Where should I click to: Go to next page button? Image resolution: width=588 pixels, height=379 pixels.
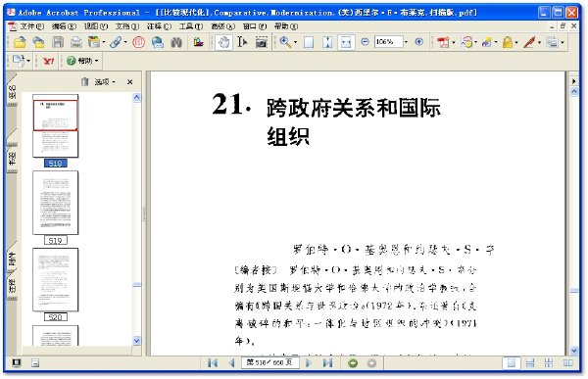coord(309,363)
